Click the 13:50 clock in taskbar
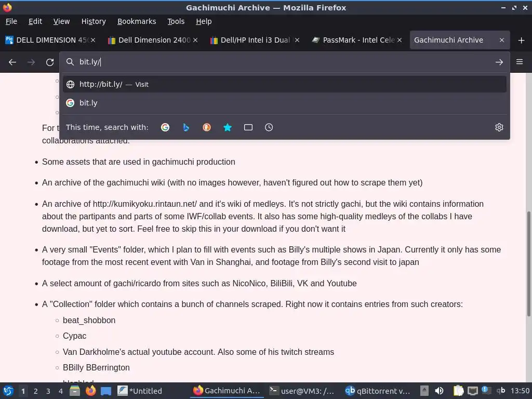The image size is (532, 399). point(520,391)
